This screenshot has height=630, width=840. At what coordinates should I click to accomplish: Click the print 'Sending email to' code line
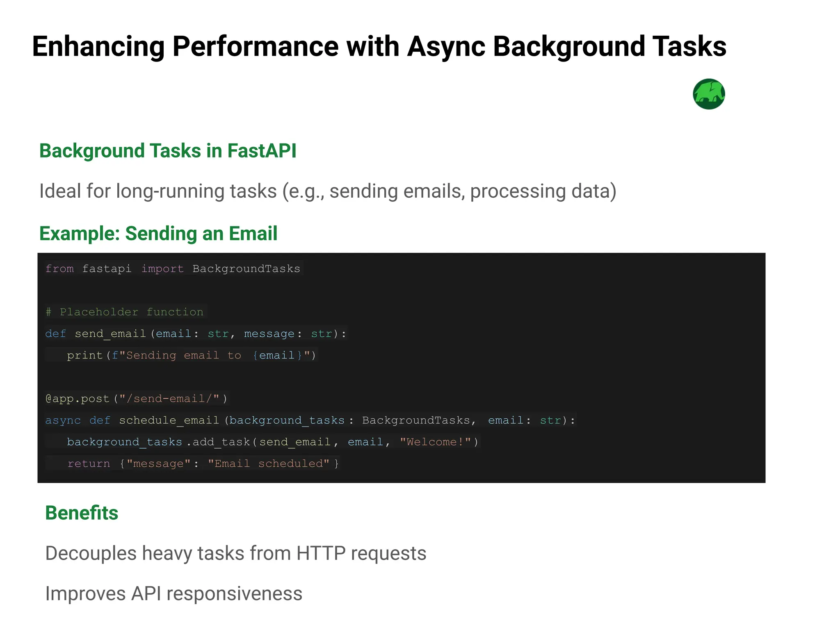coord(192,355)
